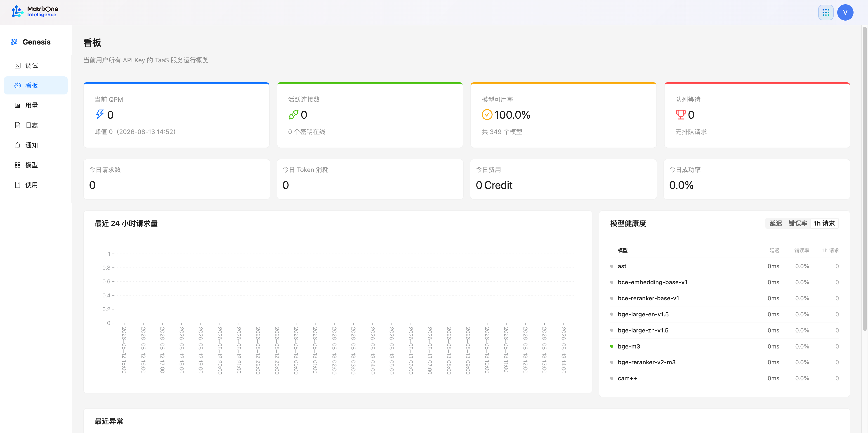This screenshot has width=868, height=433.
Task: Click the 延迟 column header in health table
Action: (774, 250)
